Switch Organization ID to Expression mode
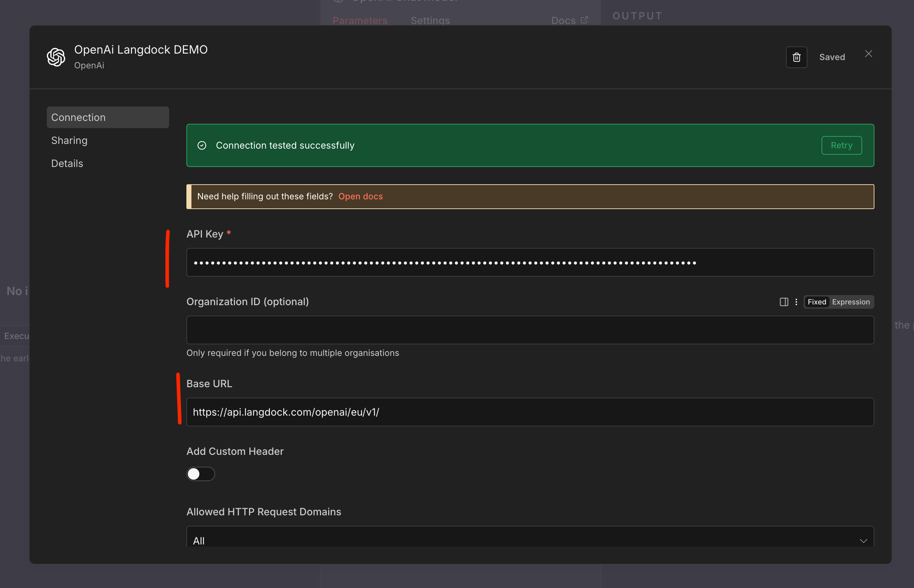This screenshot has height=588, width=914. (851, 302)
